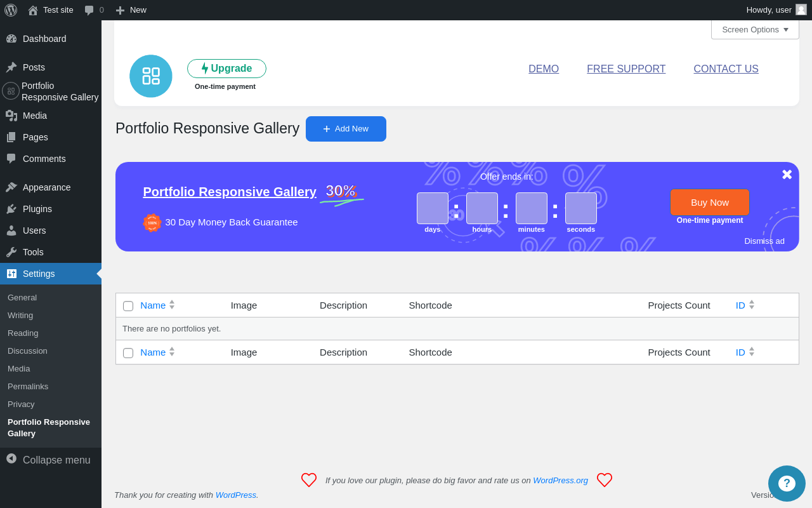Open Portfolio Responsive Gallery banner link
Image resolution: width=812 pixels, height=508 pixels.
(230, 192)
